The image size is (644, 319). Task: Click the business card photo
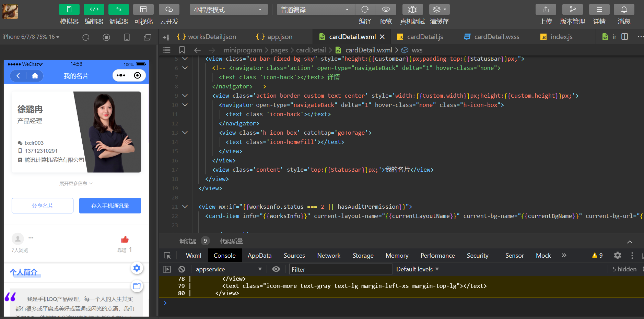click(107, 132)
